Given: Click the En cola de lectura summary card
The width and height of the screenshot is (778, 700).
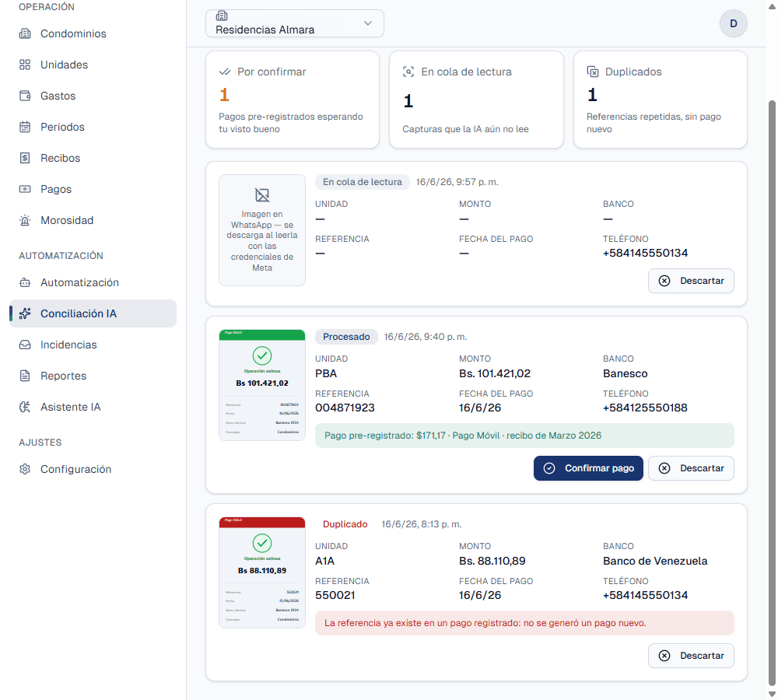Looking at the screenshot, I should pos(476,100).
